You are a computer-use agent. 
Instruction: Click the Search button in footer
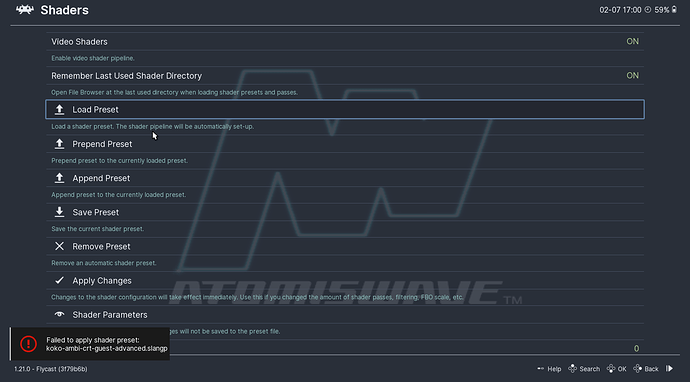click(584, 369)
